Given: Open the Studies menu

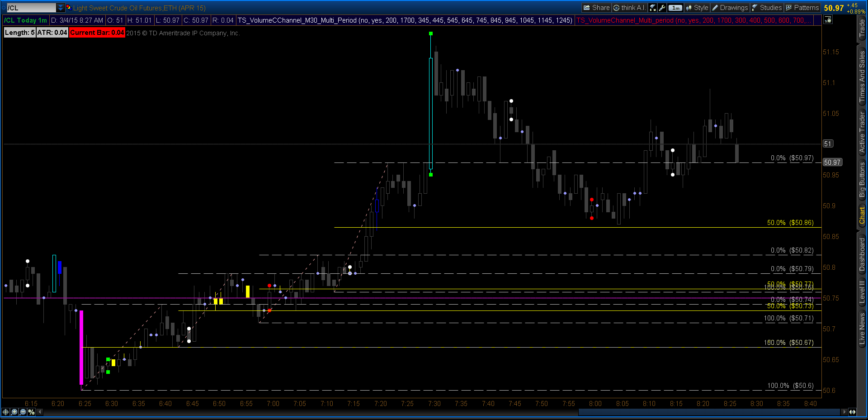Looking at the screenshot, I should [767, 8].
